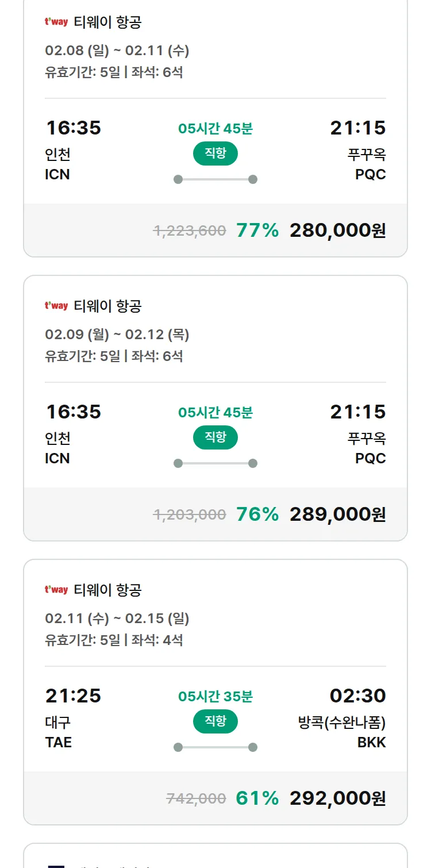
Task: Click t'way logo on Daegu–Bangkok card
Action: pyautogui.click(x=56, y=590)
